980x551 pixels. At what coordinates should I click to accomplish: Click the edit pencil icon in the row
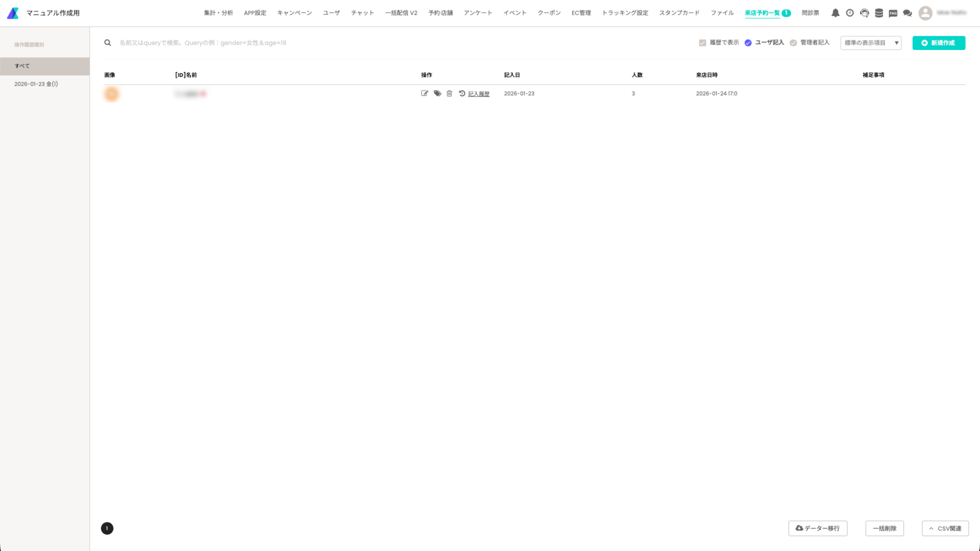click(x=424, y=93)
